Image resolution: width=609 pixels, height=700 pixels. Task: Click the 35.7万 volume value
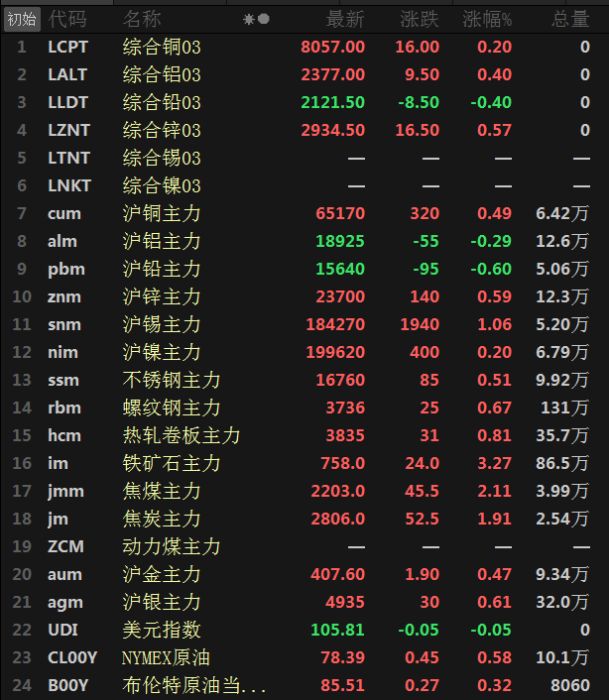562,435
